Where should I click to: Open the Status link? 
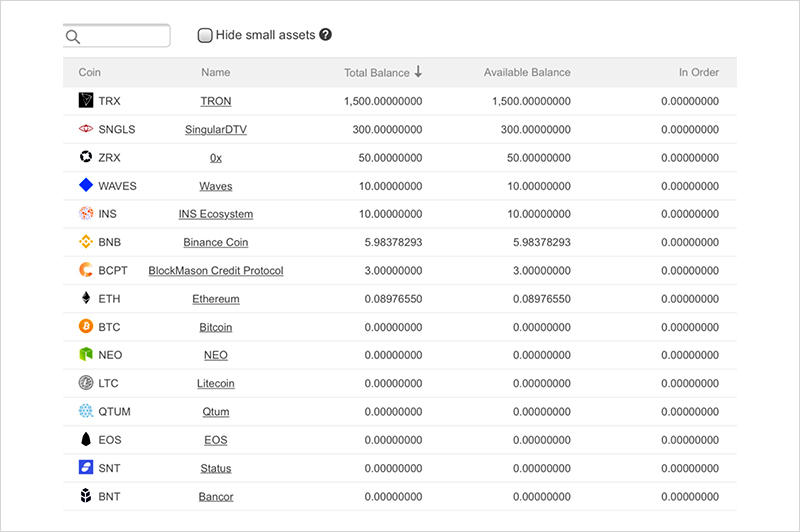click(216, 468)
